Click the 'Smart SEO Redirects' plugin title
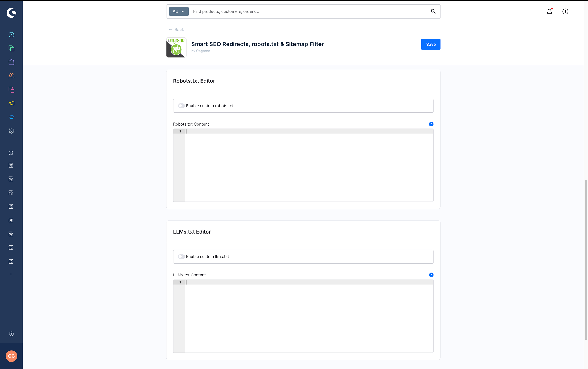Screen dimensions: 588x369 pos(258,44)
